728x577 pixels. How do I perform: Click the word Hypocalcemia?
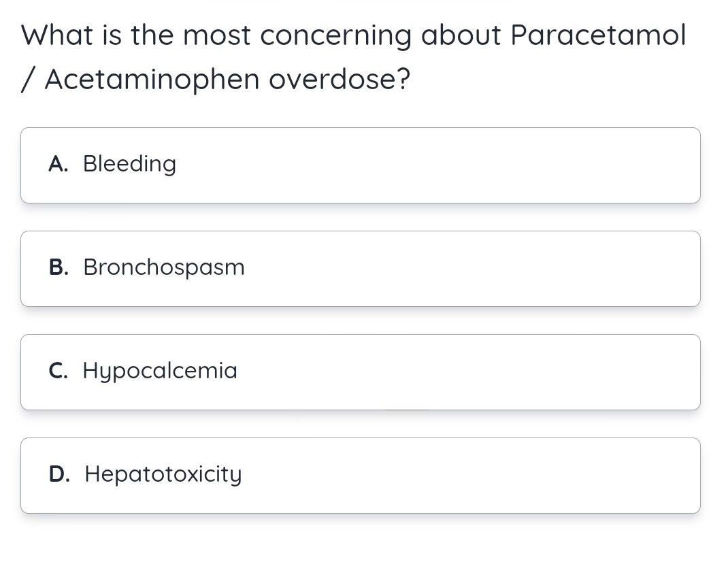coord(160,372)
